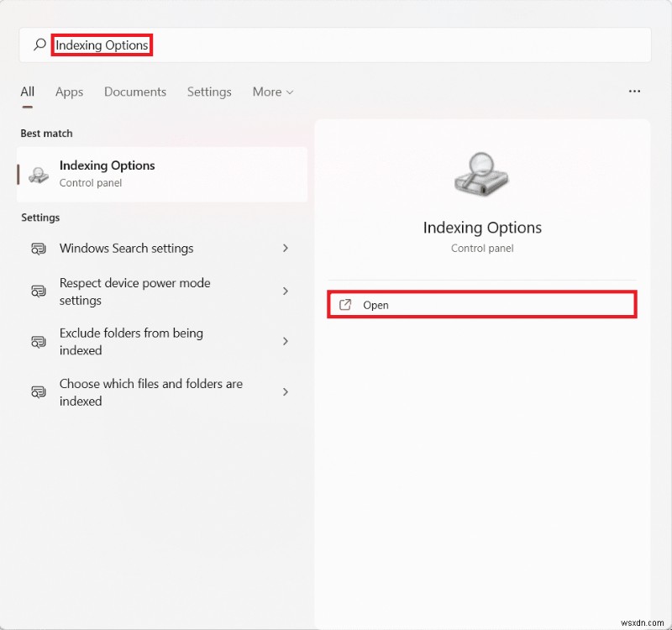Screen dimensions: 672x630
Task: Switch to the Settings tab
Action: (x=209, y=92)
